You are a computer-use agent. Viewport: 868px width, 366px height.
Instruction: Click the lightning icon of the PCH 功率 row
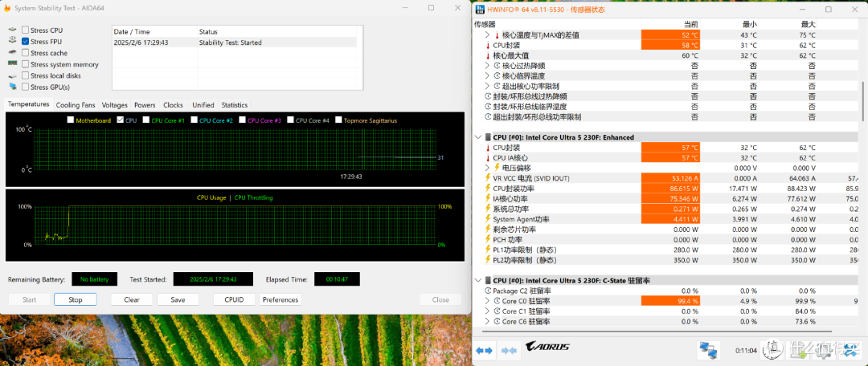click(x=488, y=239)
